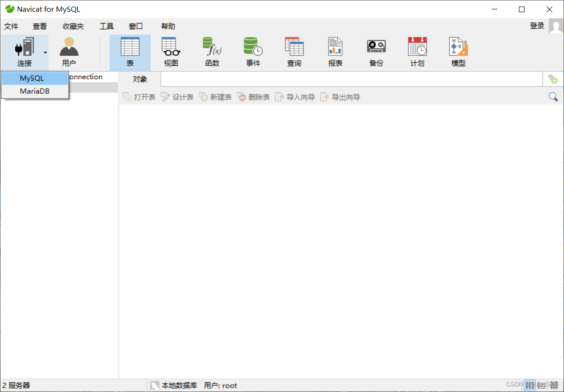The height and width of the screenshot is (392, 564).
Task: Open the 工具 (Tools) menu
Action: (107, 26)
